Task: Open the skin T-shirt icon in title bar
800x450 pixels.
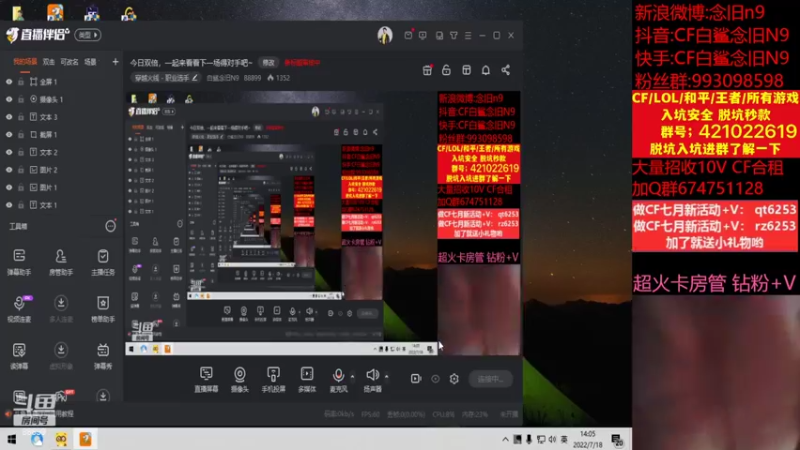Action: (454, 35)
